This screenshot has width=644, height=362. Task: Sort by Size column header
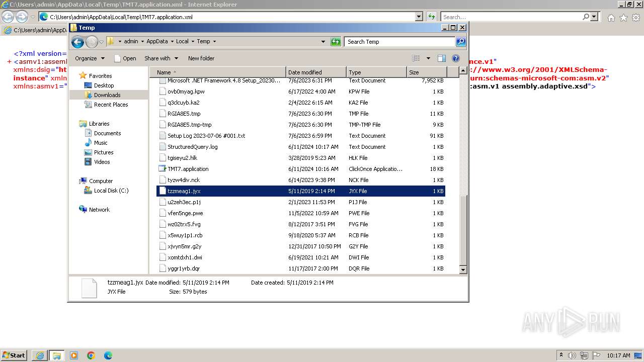426,72
